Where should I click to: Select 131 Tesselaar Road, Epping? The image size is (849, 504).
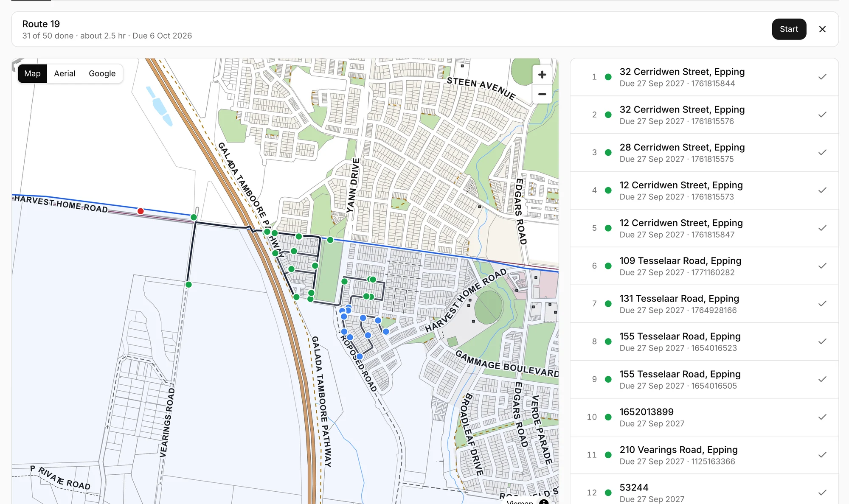click(x=704, y=303)
